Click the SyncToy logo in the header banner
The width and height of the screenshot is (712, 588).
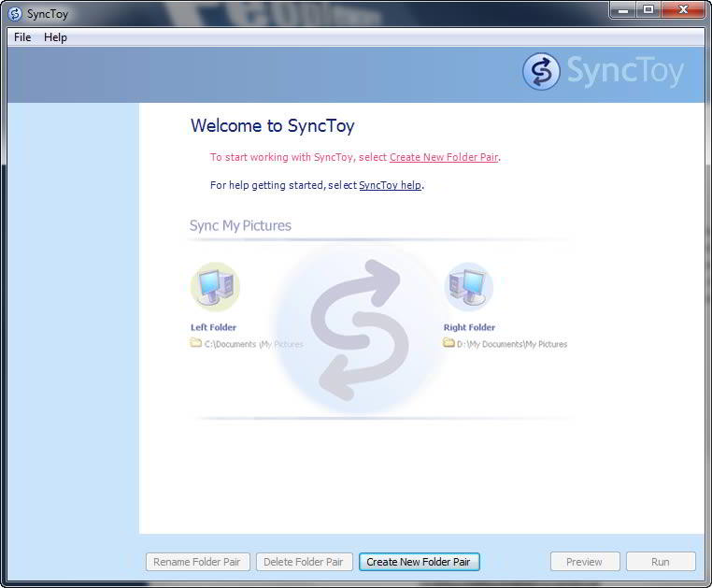[603, 71]
